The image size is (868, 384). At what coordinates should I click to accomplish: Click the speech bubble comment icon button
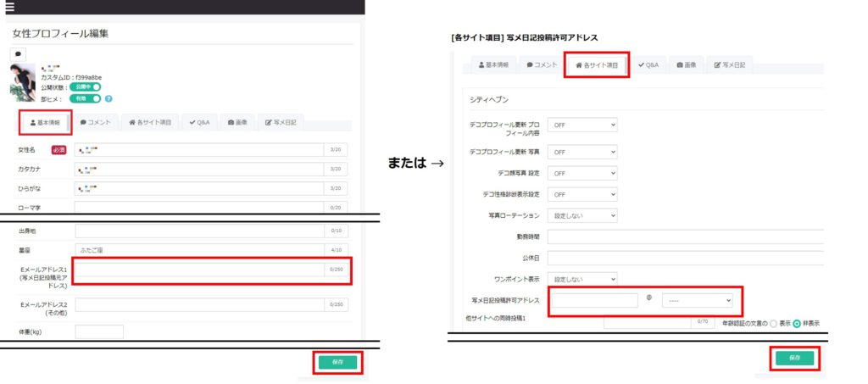[x=18, y=54]
